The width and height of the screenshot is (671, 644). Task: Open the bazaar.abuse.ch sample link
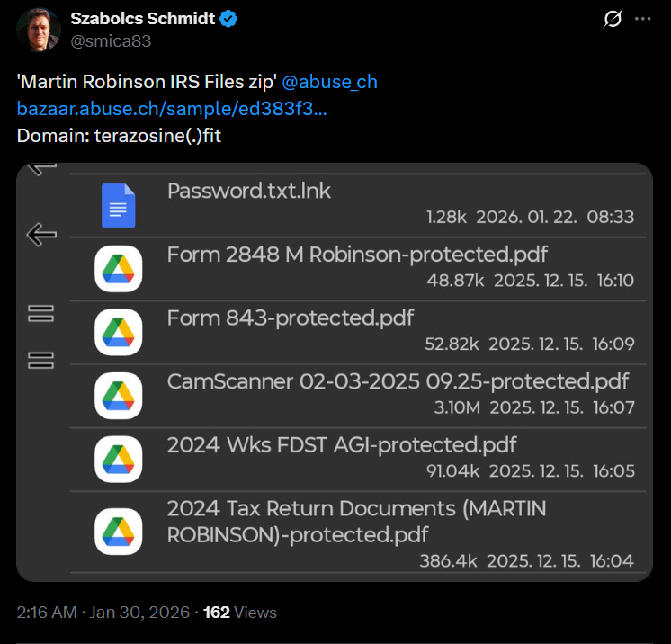172,109
